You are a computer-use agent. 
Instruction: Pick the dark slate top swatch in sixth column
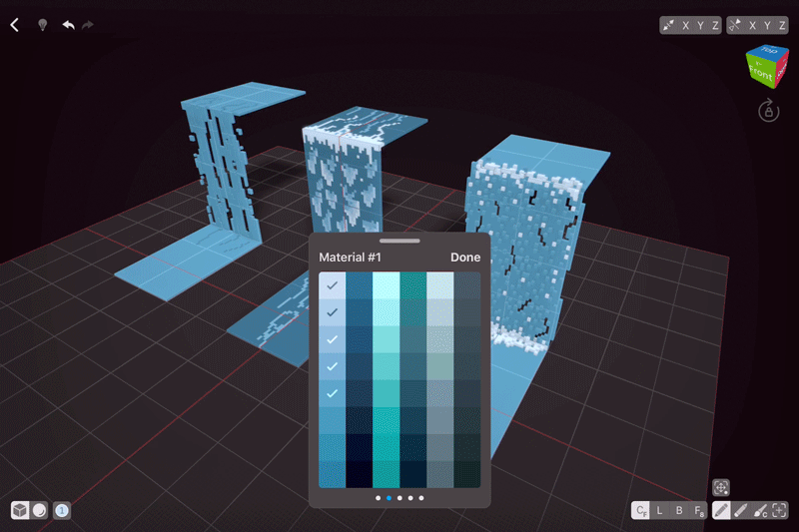tap(467, 285)
